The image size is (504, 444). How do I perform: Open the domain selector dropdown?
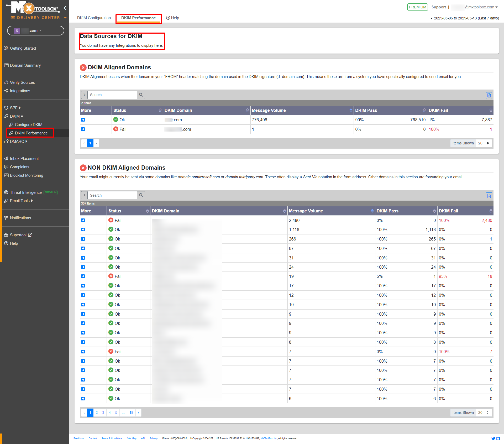pos(41,30)
